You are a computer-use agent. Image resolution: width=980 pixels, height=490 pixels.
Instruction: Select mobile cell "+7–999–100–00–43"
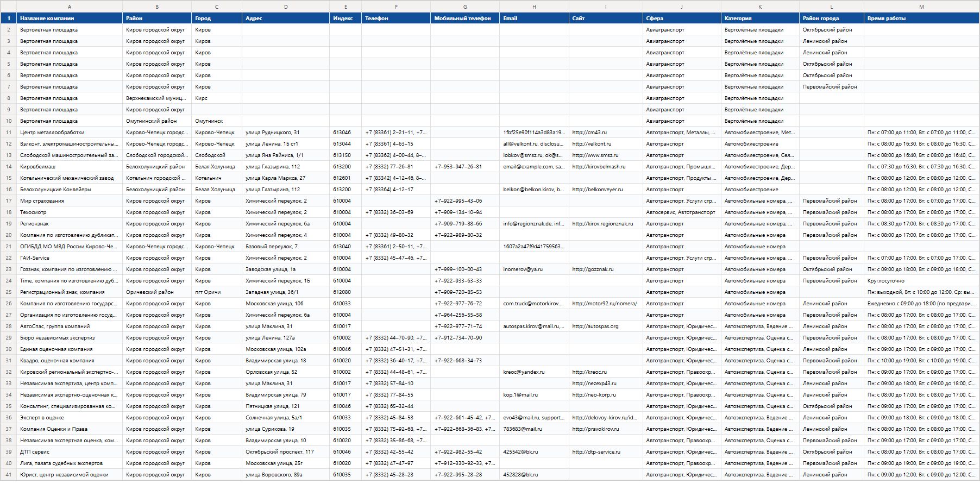[465, 269]
